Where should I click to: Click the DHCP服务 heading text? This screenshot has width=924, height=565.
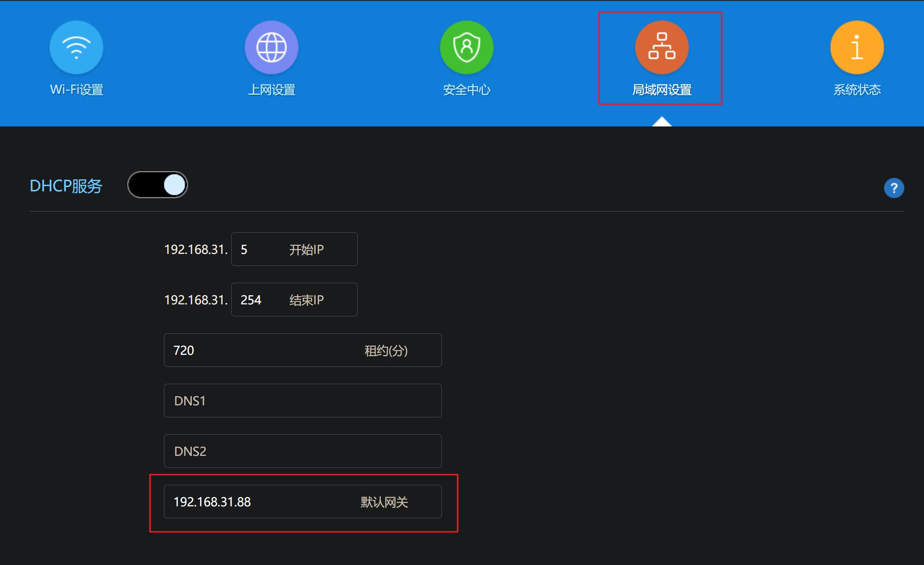pyautogui.click(x=66, y=186)
